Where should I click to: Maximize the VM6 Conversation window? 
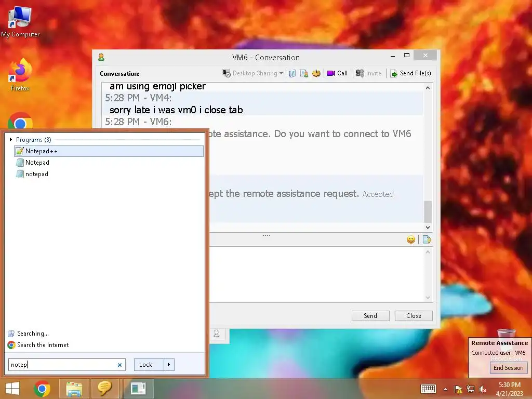(407, 55)
